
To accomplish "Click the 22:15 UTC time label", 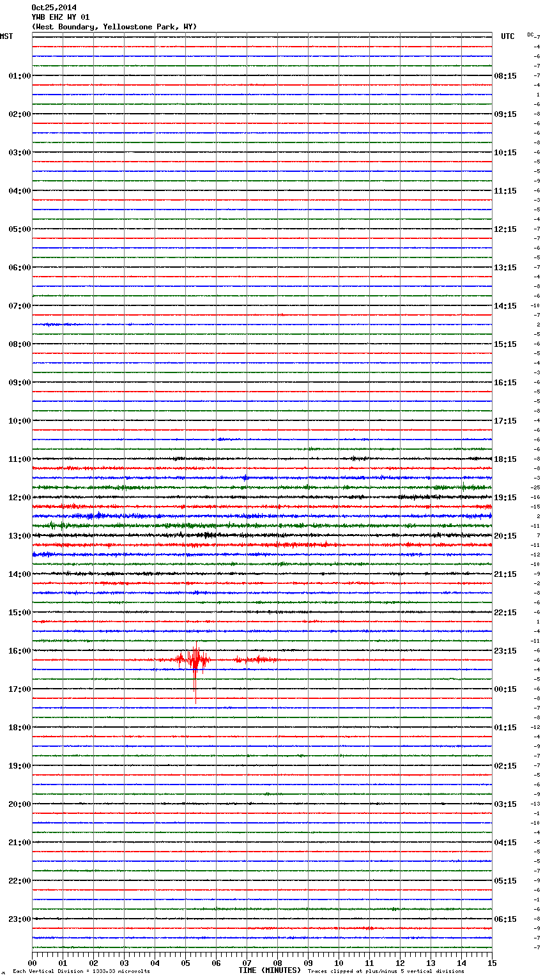I will (505, 613).
